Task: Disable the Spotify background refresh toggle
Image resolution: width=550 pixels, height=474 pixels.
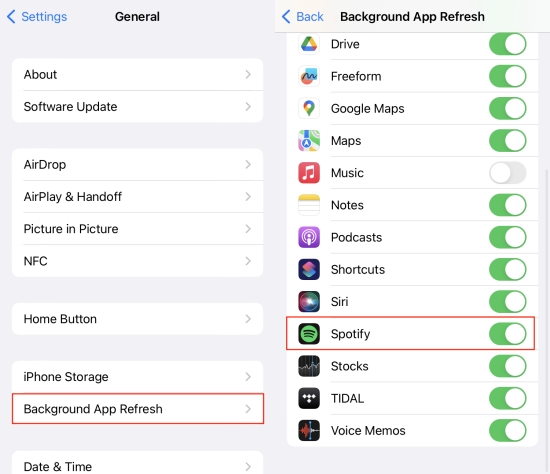Action: pos(508,334)
